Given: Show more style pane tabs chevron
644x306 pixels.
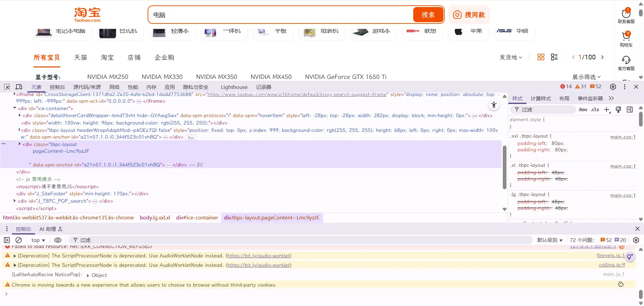Looking at the screenshot, I should (611, 98).
